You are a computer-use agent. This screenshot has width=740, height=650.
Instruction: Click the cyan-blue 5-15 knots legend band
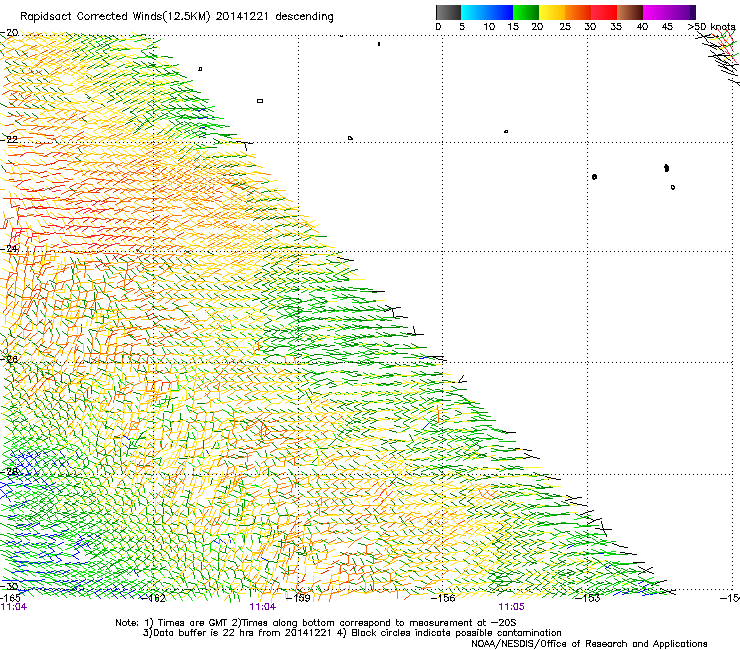(x=487, y=12)
